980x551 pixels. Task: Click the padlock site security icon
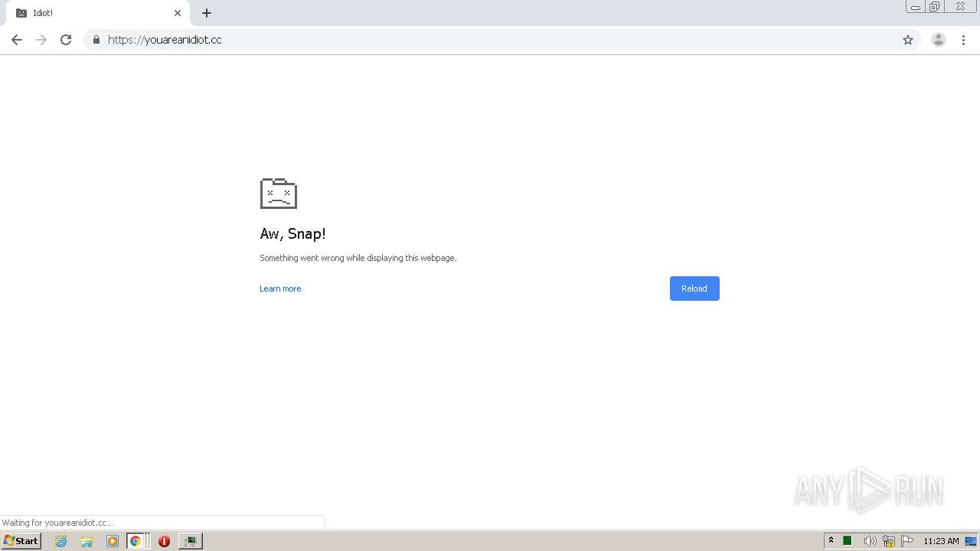tap(96, 40)
